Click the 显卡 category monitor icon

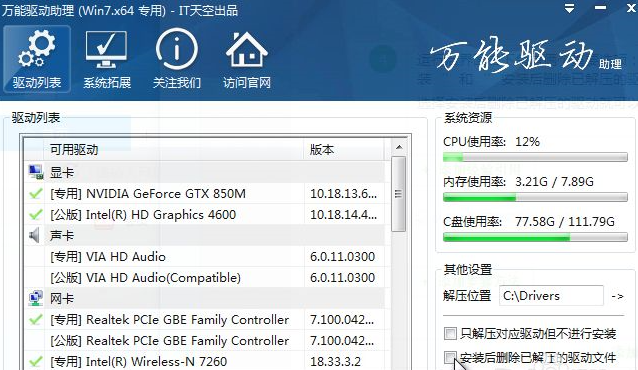tap(36, 172)
